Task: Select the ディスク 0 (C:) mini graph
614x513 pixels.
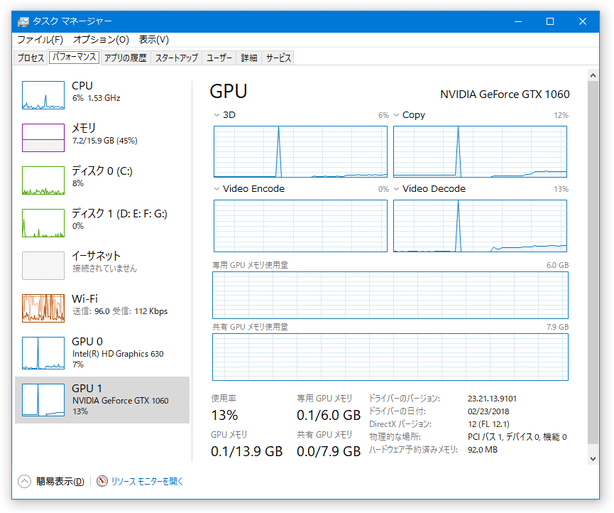Action: coord(43,180)
